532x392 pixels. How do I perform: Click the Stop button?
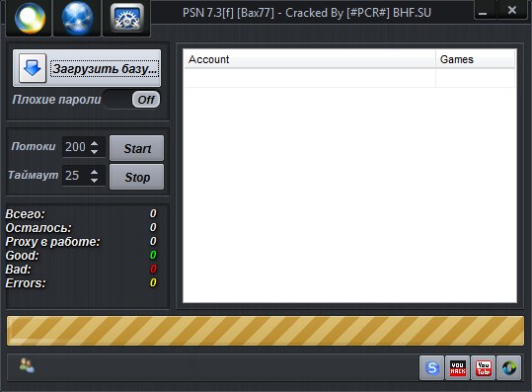(x=137, y=177)
